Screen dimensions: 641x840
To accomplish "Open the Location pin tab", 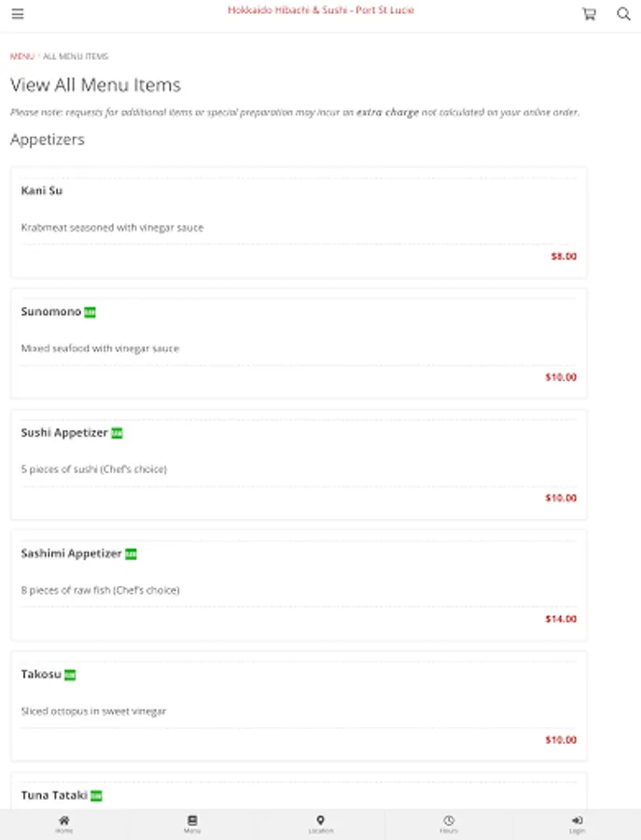I will point(320,824).
